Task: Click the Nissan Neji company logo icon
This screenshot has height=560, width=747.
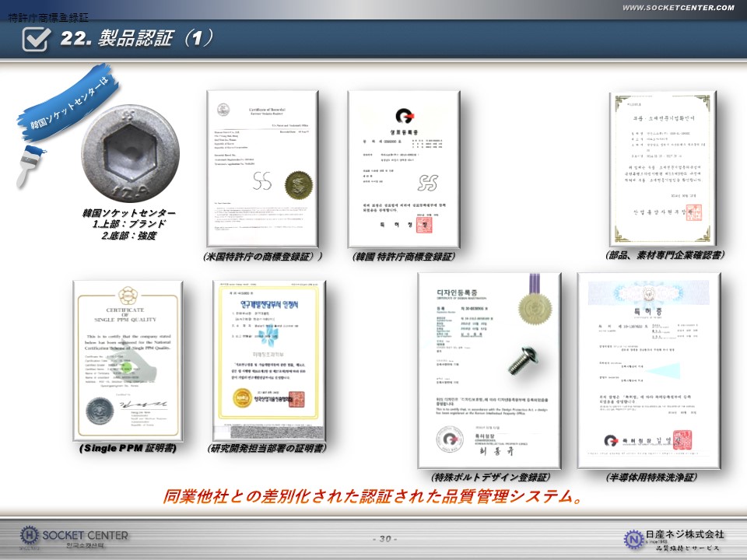Action: pos(633,537)
